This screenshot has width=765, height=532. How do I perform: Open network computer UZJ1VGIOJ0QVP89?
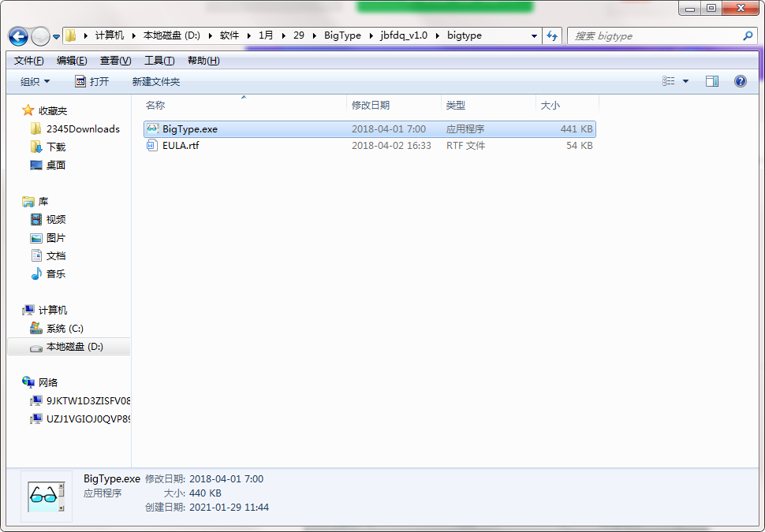[x=88, y=419]
